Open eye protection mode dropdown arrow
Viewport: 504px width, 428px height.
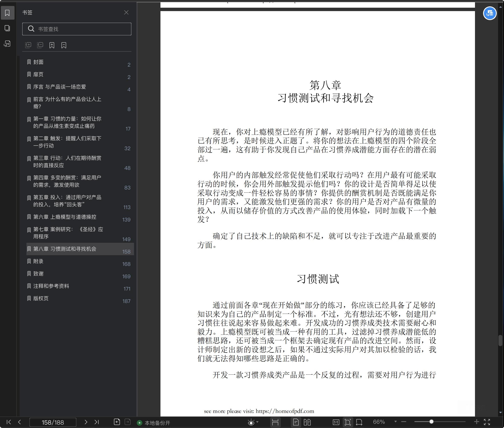click(x=258, y=422)
